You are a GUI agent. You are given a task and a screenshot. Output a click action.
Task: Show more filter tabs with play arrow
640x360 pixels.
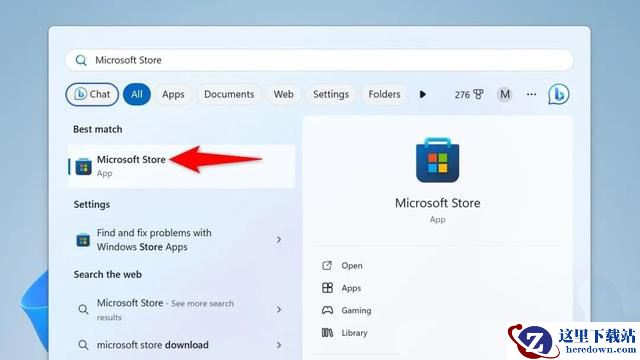click(x=422, y=94)
